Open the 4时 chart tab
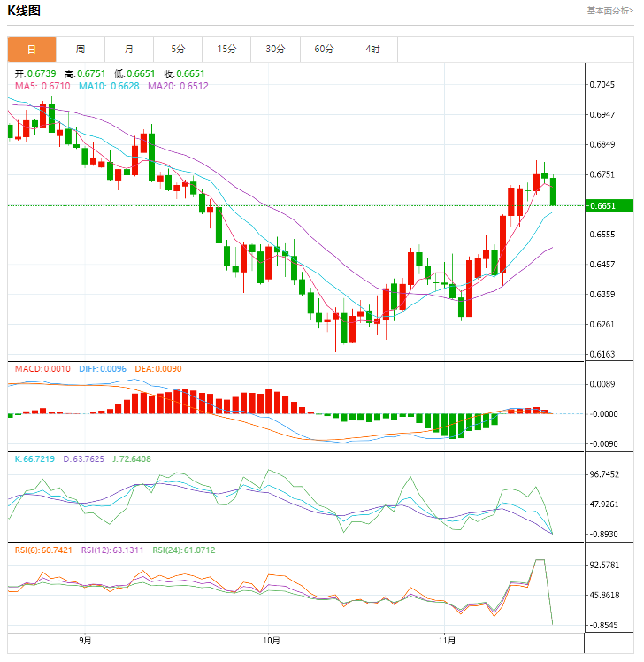Screen dimensions: 644x662 [x=373, y=50]
